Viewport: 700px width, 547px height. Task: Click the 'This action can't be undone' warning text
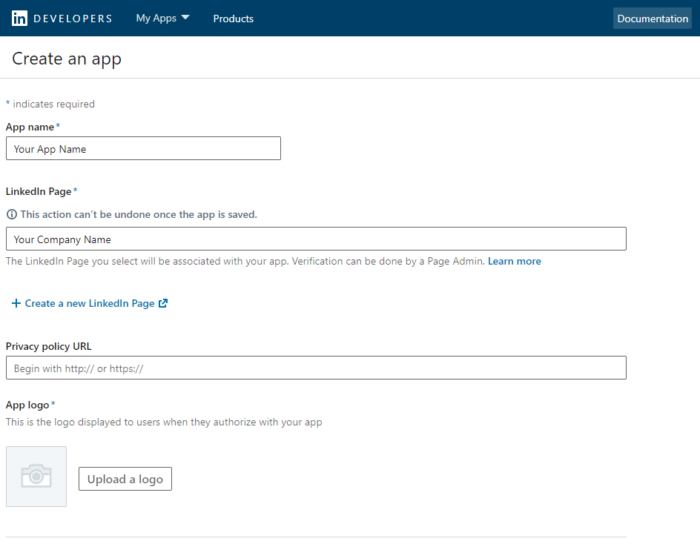(x=139, y=214)
